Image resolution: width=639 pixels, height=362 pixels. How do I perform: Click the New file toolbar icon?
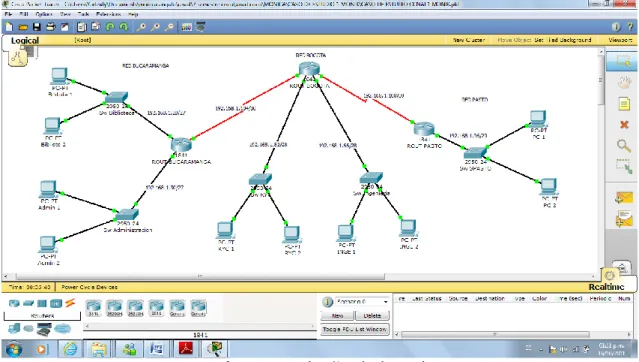pyautogui.click(x=9, y=27)
